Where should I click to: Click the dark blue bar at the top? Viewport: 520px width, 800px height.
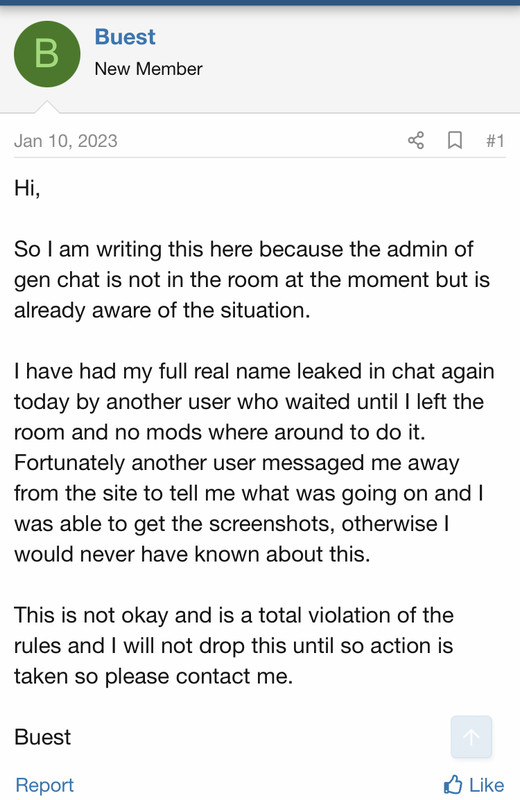[260, 3]
